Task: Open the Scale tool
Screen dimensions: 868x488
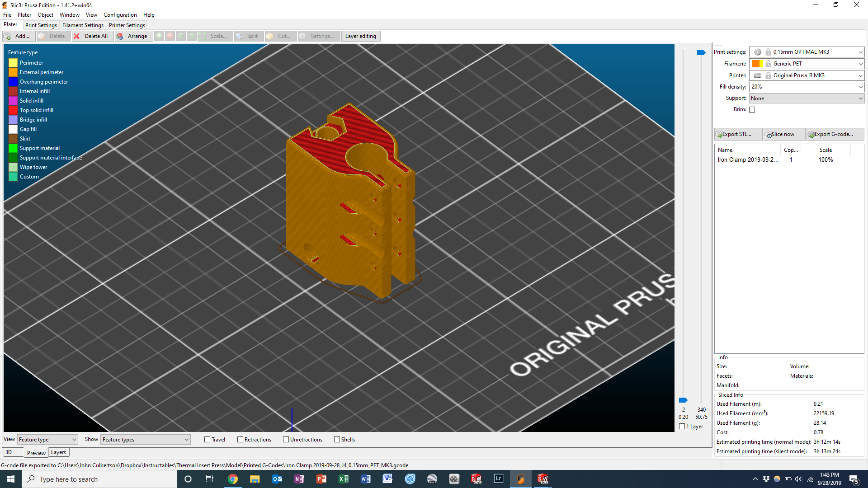Action: point(215,36)
